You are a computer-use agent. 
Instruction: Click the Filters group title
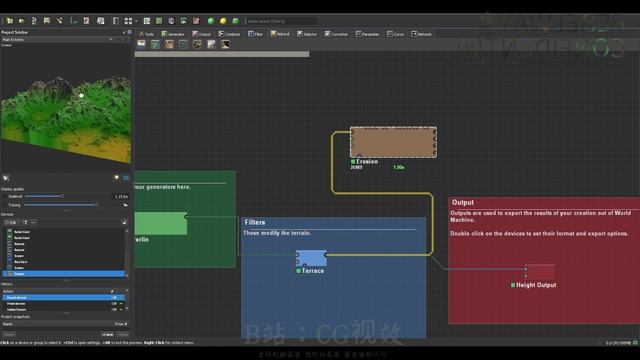255,222
